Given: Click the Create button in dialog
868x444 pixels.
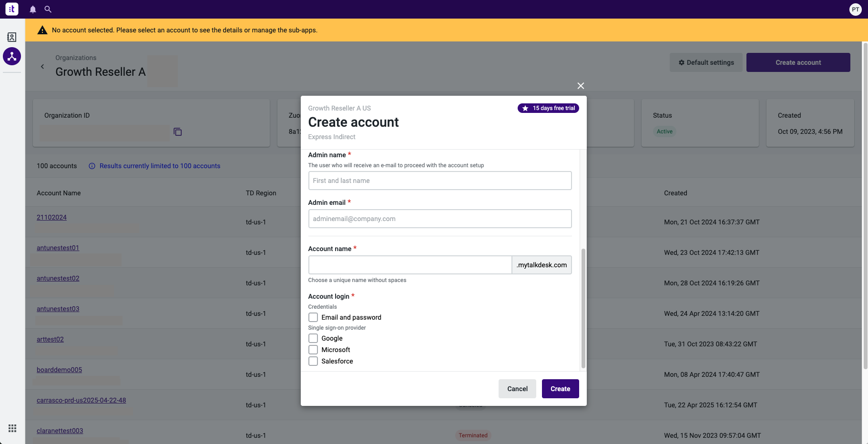Looking at the screenshot, I should click(561, 389).
